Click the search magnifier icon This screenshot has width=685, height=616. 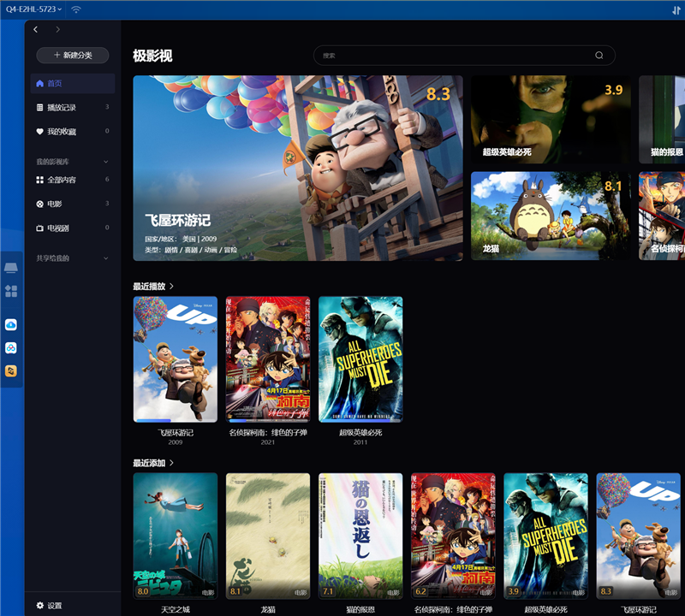[599, 56]
